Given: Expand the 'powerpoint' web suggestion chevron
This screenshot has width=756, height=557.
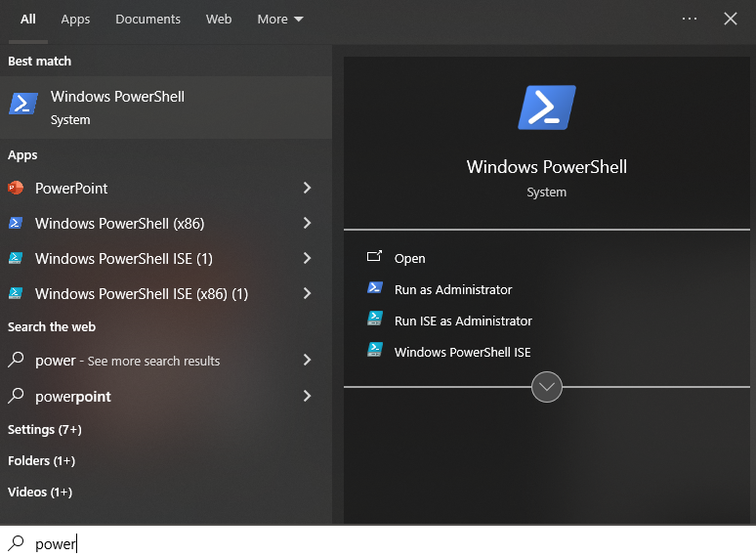Looking at the screenshot, I should (x=307, y=396).
